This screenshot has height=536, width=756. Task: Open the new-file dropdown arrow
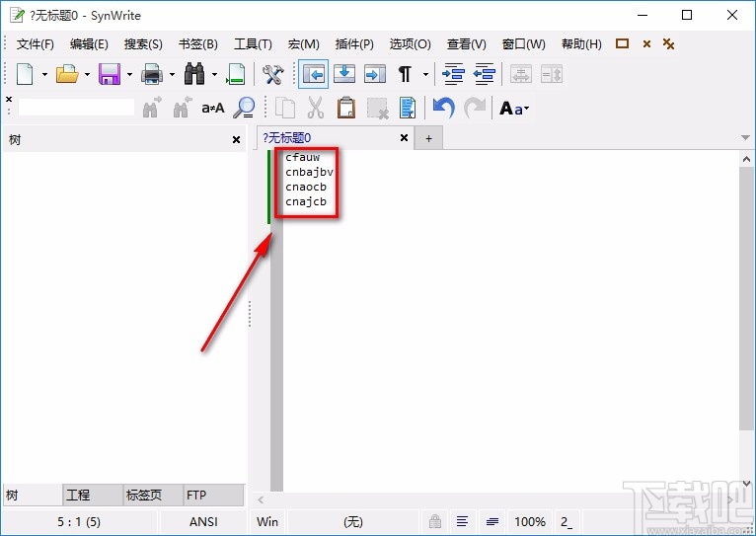44,75
